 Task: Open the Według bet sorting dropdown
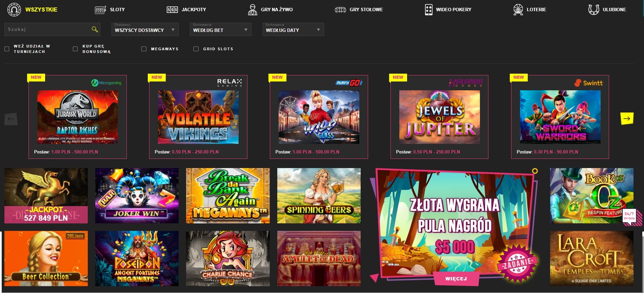[x=220, y=29]
